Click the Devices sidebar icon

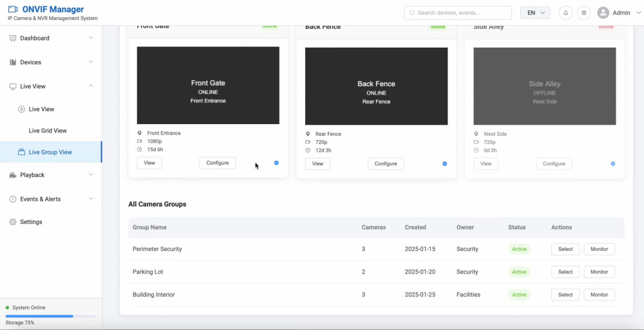[13, 62]
